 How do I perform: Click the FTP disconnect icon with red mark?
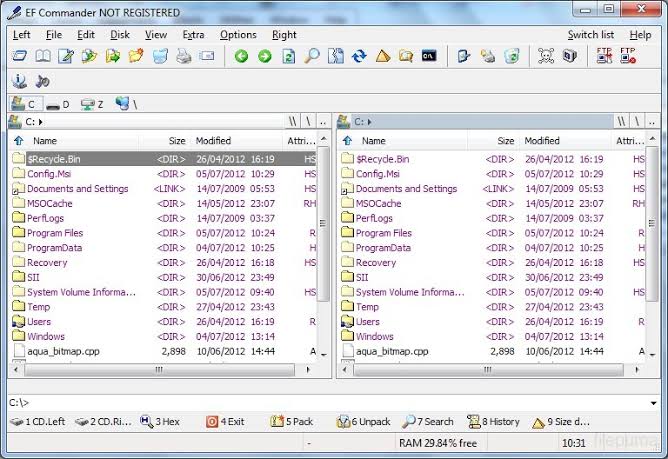coord(628,55)
